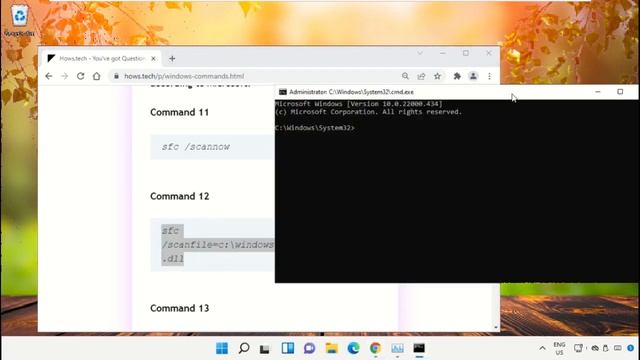Reload the hows.tech page
Viewport: 640px width, 360px height.
pyautogui.click(x=80, y=76)
